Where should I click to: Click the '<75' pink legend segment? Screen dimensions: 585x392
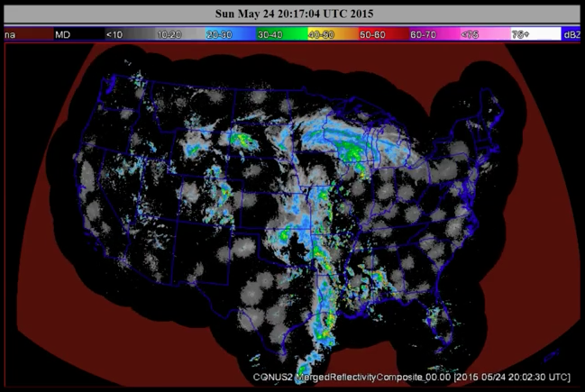point(485,34)
